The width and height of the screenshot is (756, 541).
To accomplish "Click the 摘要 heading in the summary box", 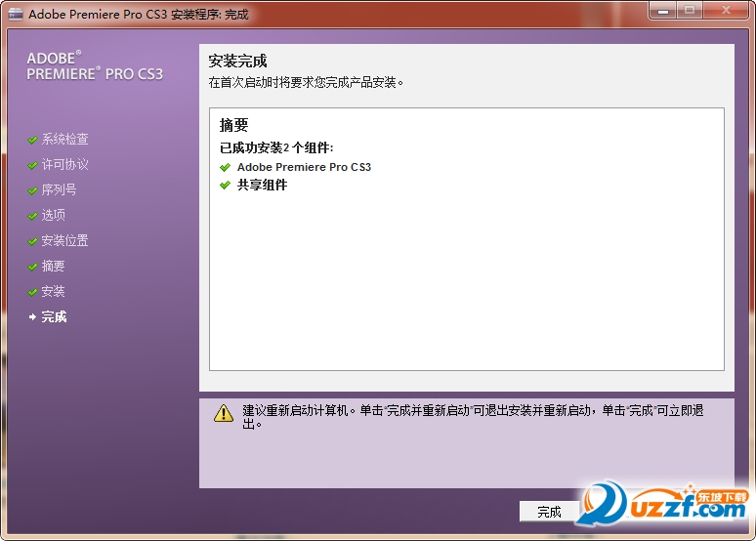I will 233,125.
